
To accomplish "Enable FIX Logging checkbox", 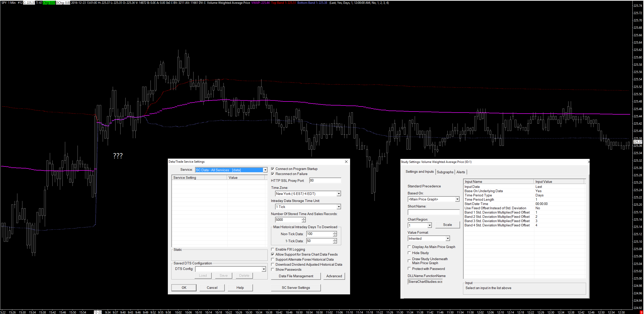I will click(x=273, y=249).
